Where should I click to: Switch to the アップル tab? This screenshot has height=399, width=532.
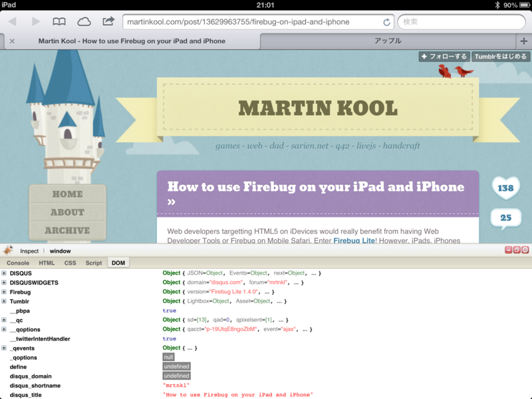pos(388,41)
